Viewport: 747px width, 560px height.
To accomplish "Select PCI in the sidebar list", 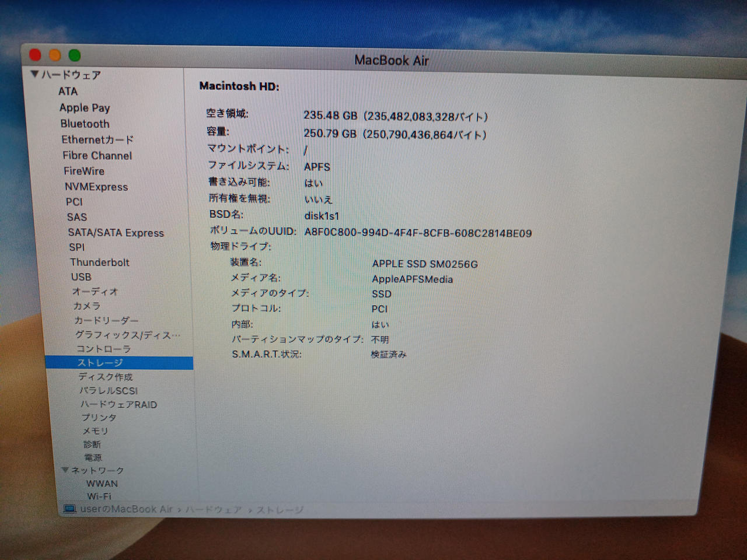I will coord(74,202).
